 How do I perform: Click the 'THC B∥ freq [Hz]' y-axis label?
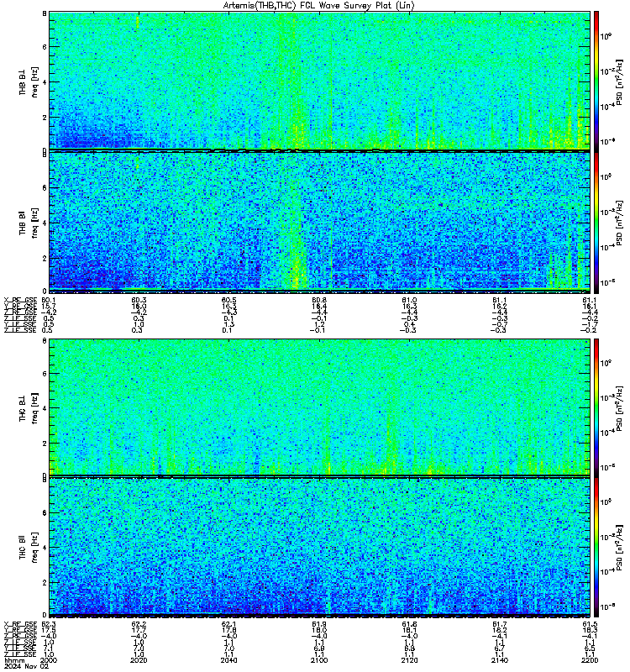[x=29, y=547]
